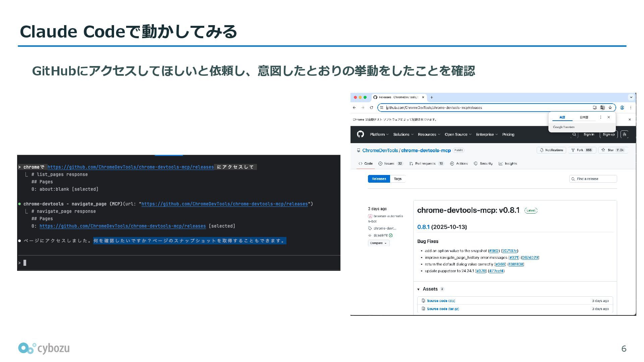Open the Chrome three-dot menu
Image resolution: width=644 pixels, height=362 pixels.
(x=631, y=108)
